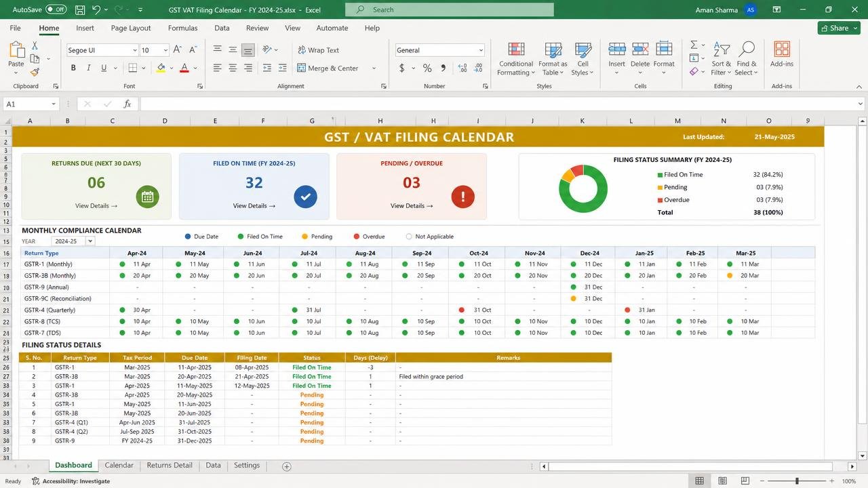The height and width of the screenshot is (488, 868).
Task: Switch to Normal view in status bar
Action: (x=699, y=481)
